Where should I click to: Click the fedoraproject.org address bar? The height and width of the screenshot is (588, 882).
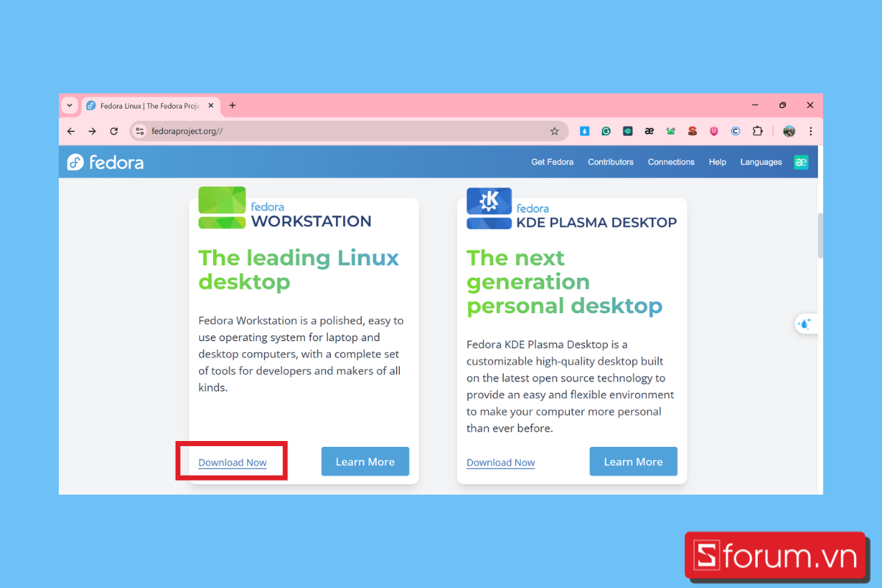pyautogui.click(x=349, y=132)
